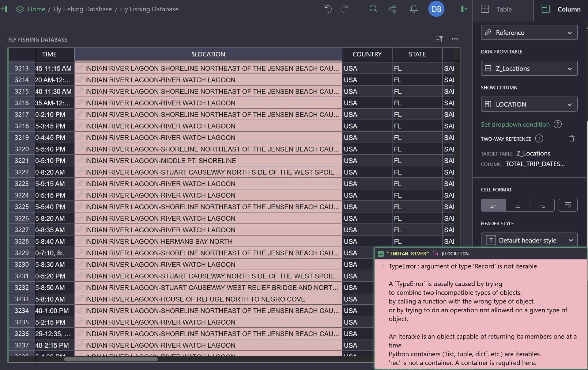Collapse the right creator panel icon

pos(464,9)
